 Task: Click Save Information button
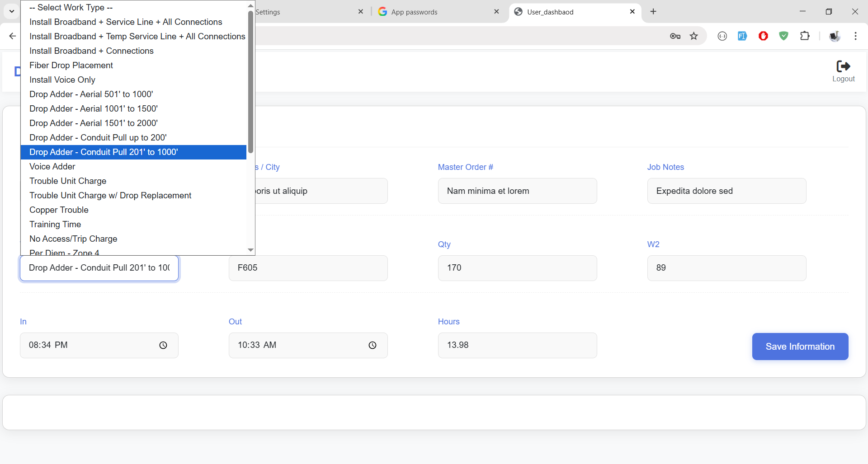[800, 347]
